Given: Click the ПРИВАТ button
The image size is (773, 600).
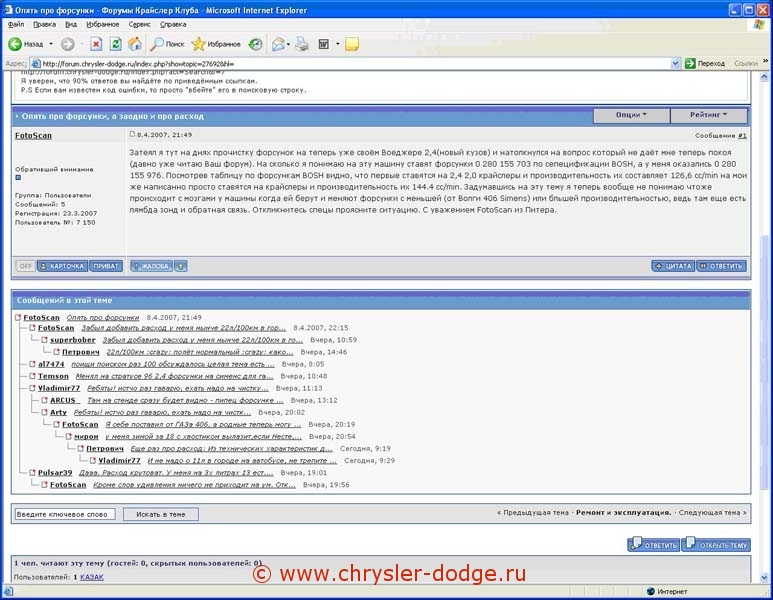Looking at the screenshot, I should [106, 266].
